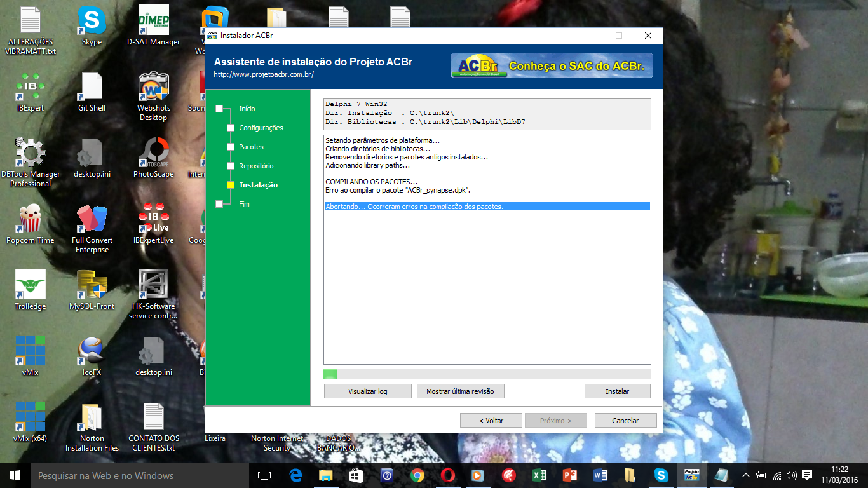
Task: Open the D-SAT Manager desktop icon
Action: click(153, 27)
